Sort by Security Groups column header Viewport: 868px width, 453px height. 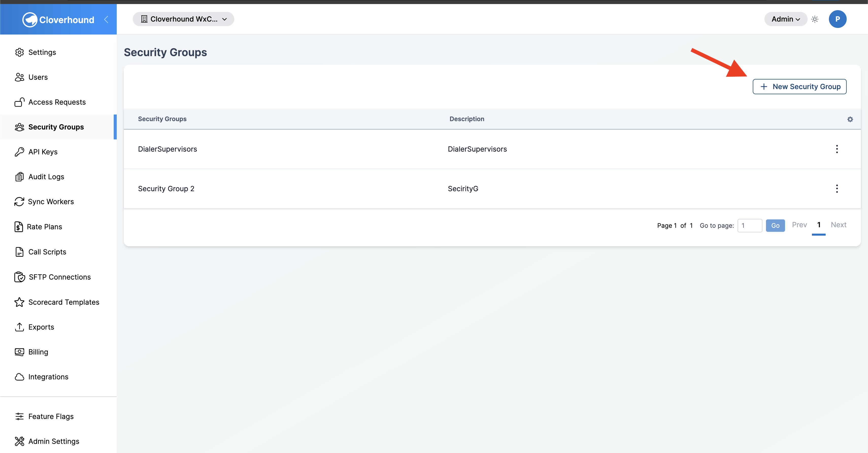(x=162, y=119)
